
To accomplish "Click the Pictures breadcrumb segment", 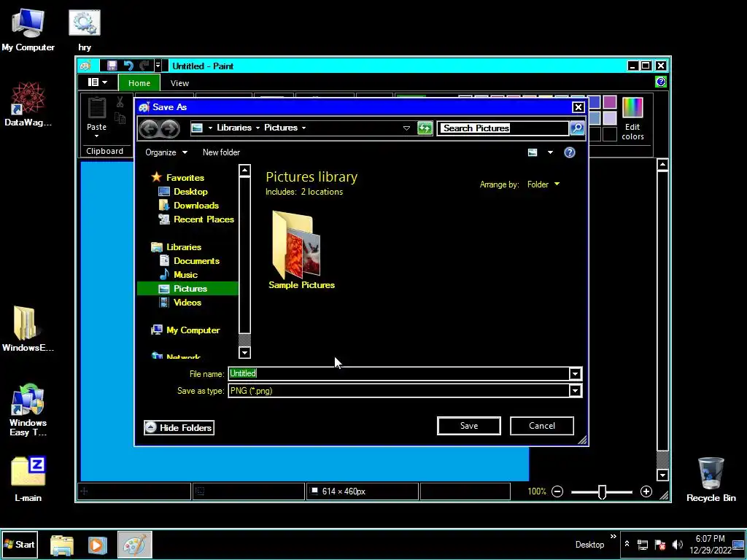I will tap(281, 128).
